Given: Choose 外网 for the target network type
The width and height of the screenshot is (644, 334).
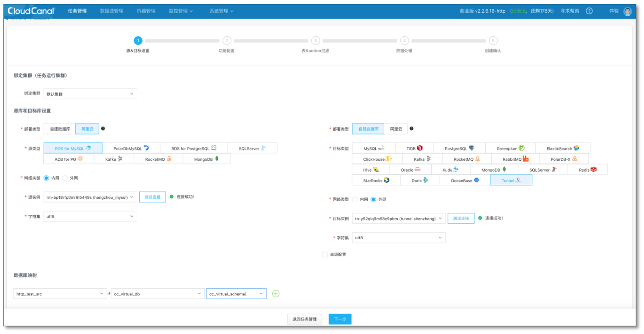Looking at the screenshot, I should 373,200.
